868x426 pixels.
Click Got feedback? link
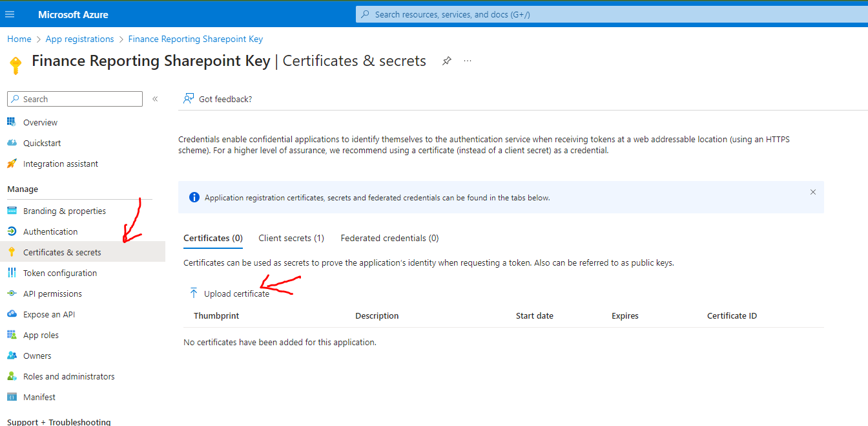(225, 99)
